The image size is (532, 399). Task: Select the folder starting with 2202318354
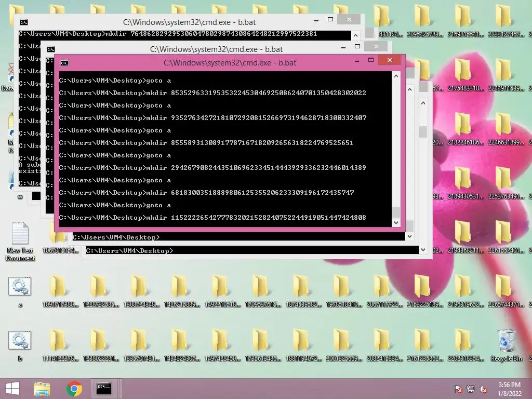click(465, 345)
